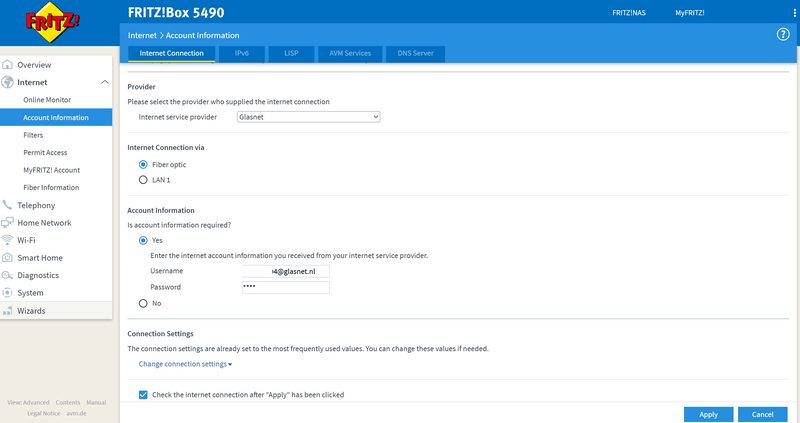Viewport: 800px width, 423px height.
Task: Click the Smart Home icon
Action: (7, 258)
